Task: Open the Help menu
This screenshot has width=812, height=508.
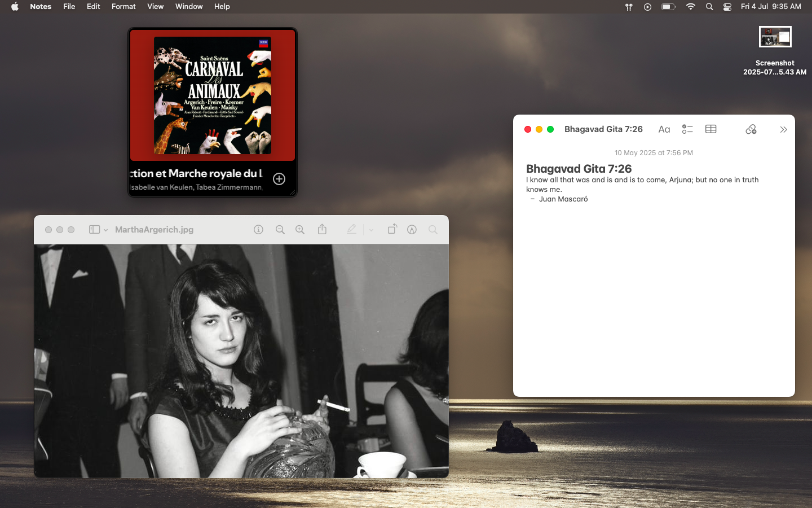Action: (x=222, y=7)
